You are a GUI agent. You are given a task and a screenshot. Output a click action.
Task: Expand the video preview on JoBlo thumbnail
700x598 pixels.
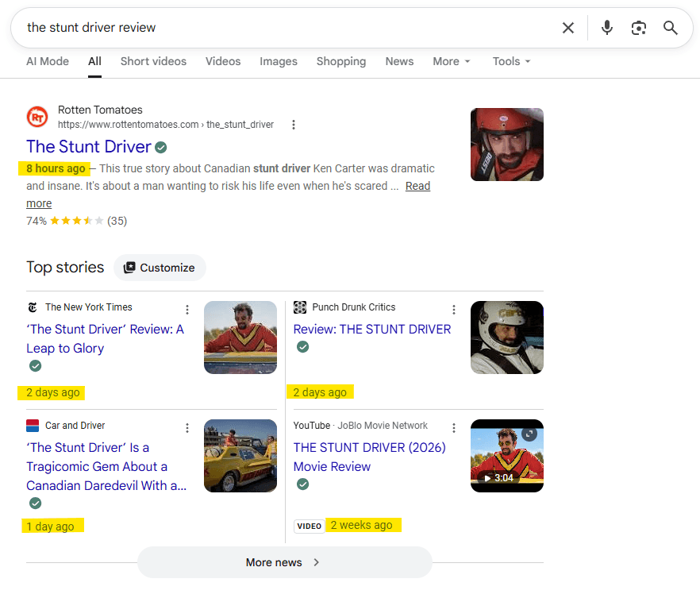(529, 434)
